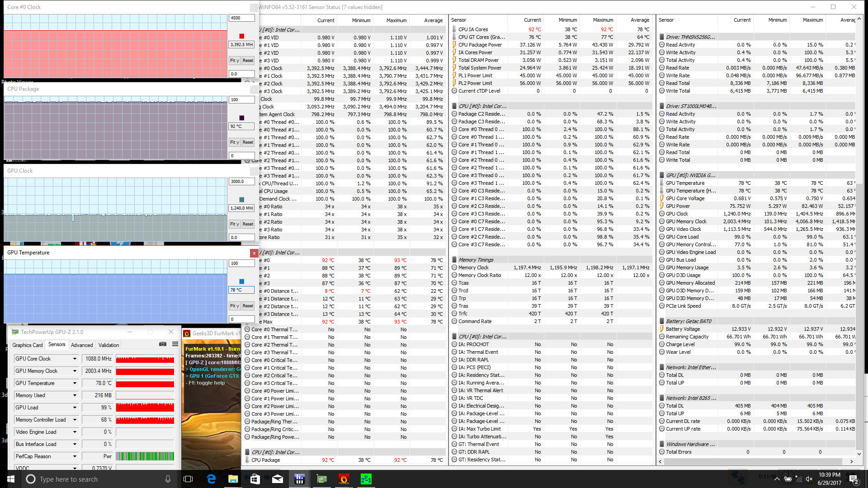Take a GPU-Z screenshot with the camera icon
The height and width of the screenshot is (488, 868).
(x=163, y=344)
